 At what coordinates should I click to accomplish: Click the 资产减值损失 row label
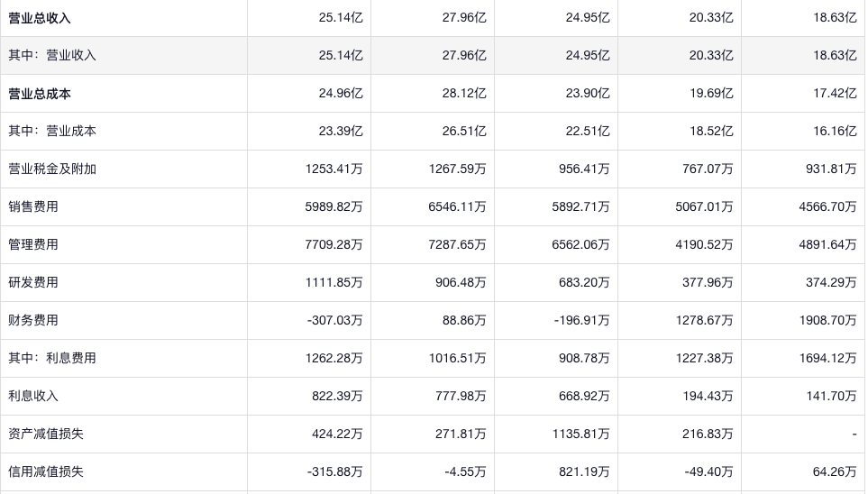click(46, 434)
